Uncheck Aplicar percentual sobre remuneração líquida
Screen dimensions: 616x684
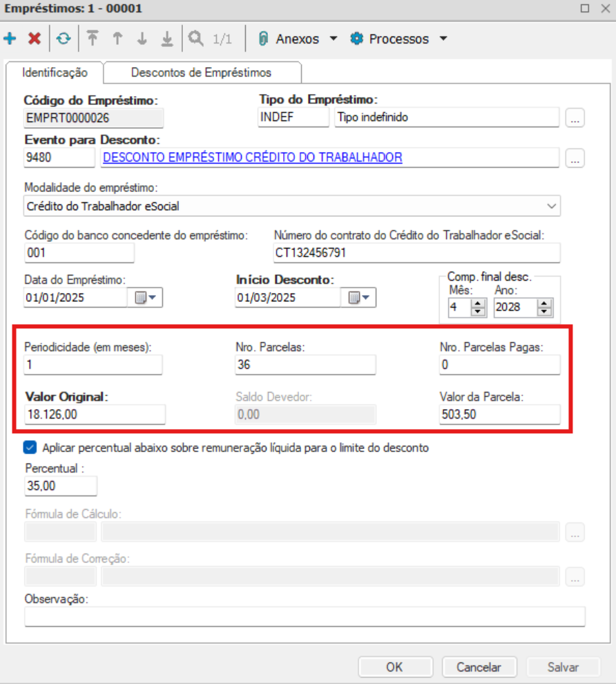pos(30,448)
